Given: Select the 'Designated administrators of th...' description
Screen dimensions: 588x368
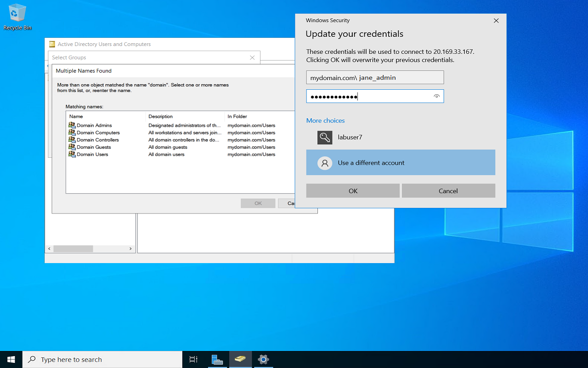Looking at the screenshot, I should coord(185,125).
